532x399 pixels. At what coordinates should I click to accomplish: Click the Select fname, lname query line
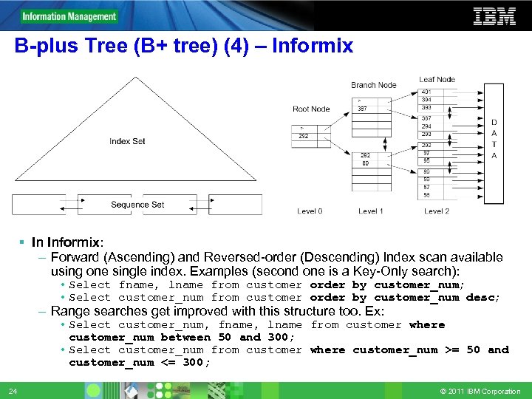tap(266, 284)
